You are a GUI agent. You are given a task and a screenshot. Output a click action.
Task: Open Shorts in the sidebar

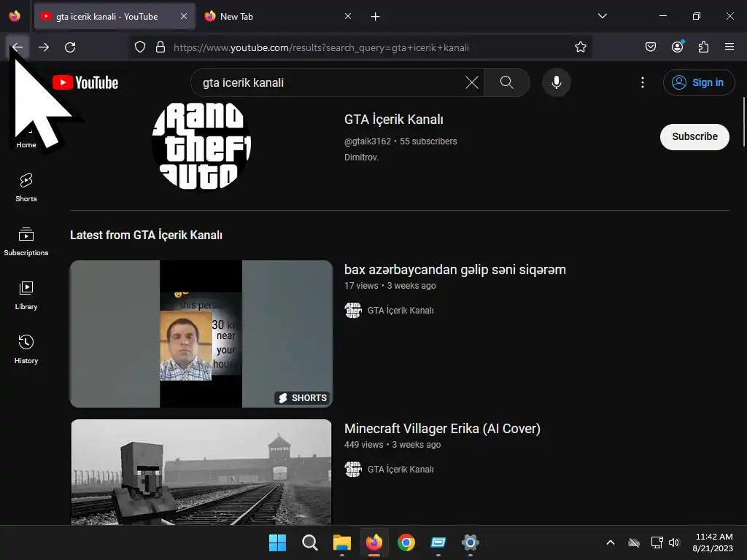[x=26, y=187]
